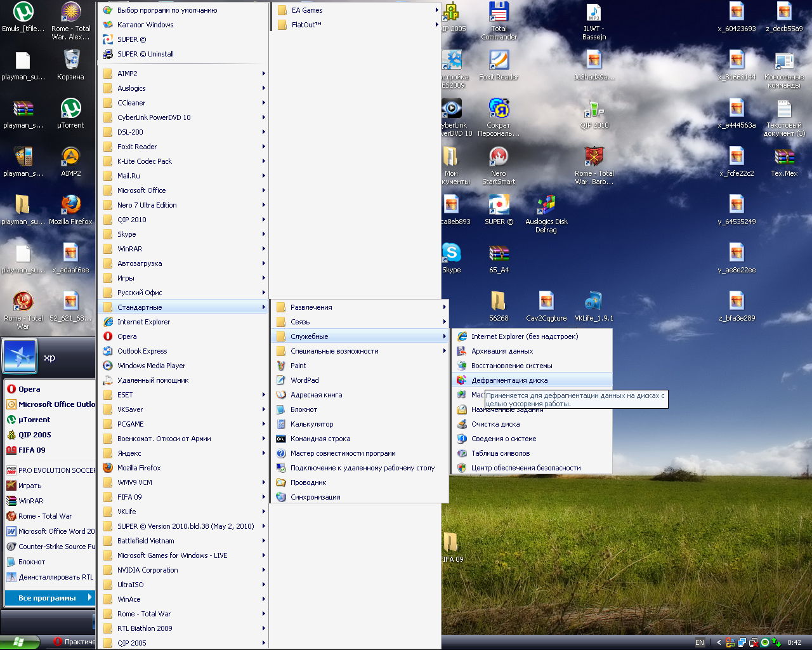Open the Консольные команды desktop file

click(784, 69)
